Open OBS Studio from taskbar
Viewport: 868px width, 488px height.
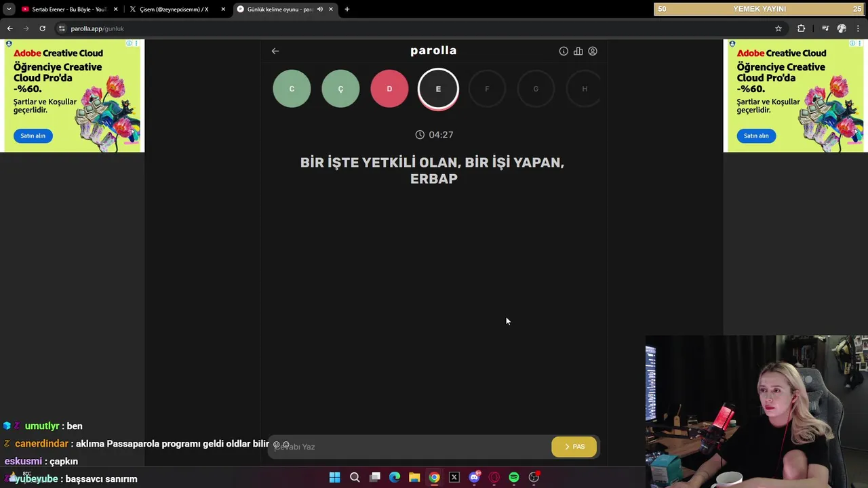534,478
